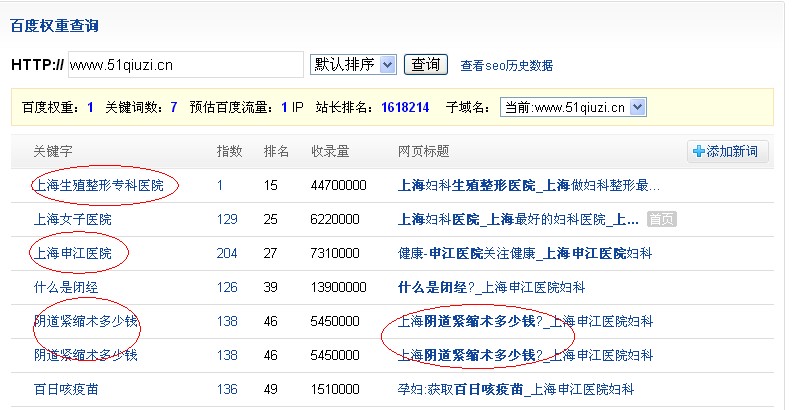The image size is (796, 410).
Task: Click rank 27 in 上海申江医院 row
Action: point(271,253)
